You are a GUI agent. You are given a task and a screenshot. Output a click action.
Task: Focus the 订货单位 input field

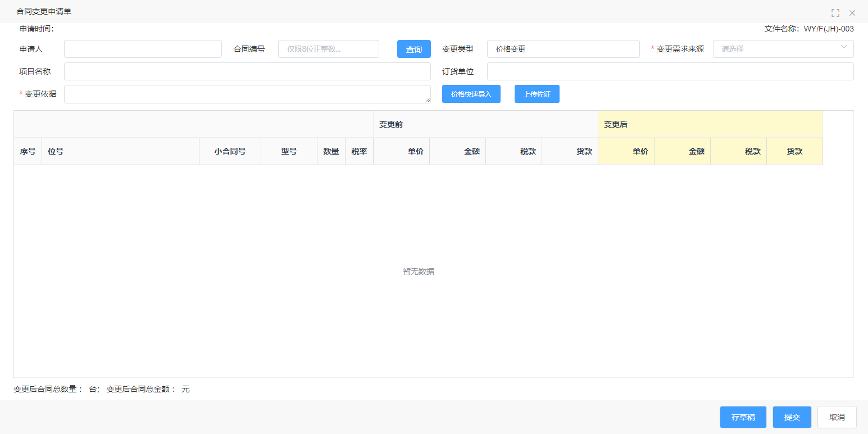pyautogui.click(x=670, y=71)
